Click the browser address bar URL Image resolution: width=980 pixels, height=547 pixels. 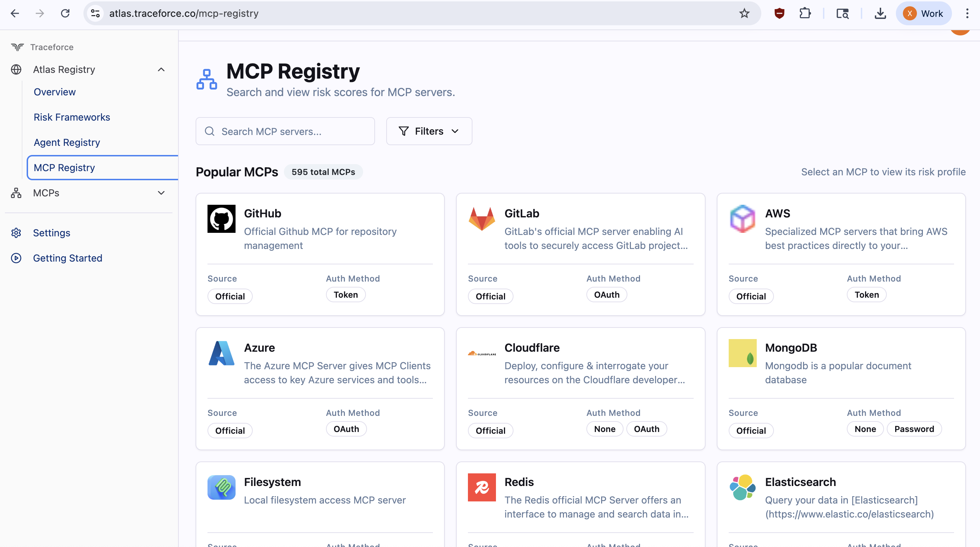[184, 13]
